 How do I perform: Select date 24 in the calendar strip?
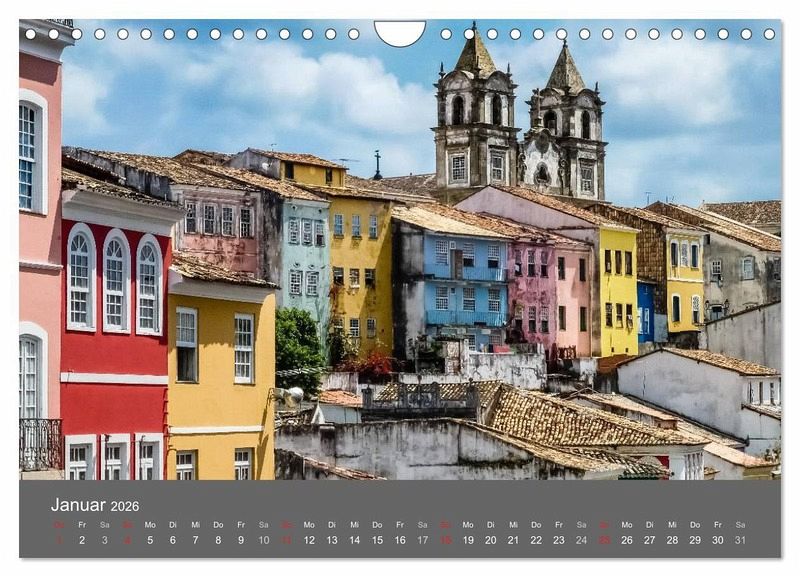[582, 540]
